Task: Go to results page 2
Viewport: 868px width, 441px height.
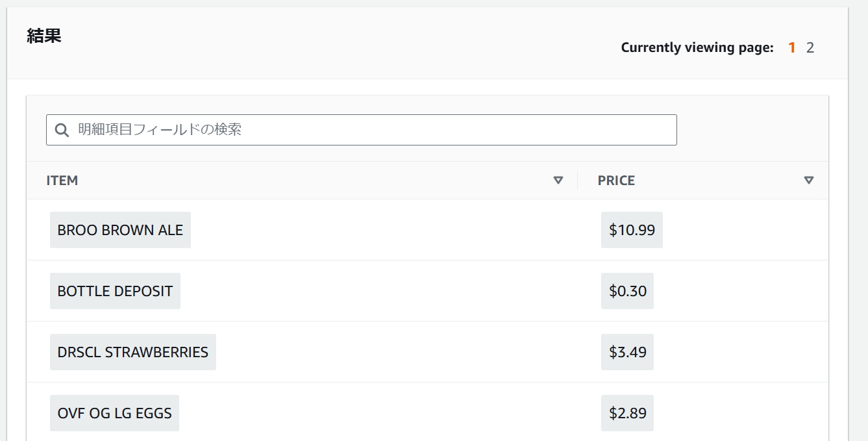Action: (x=810, y=47)
